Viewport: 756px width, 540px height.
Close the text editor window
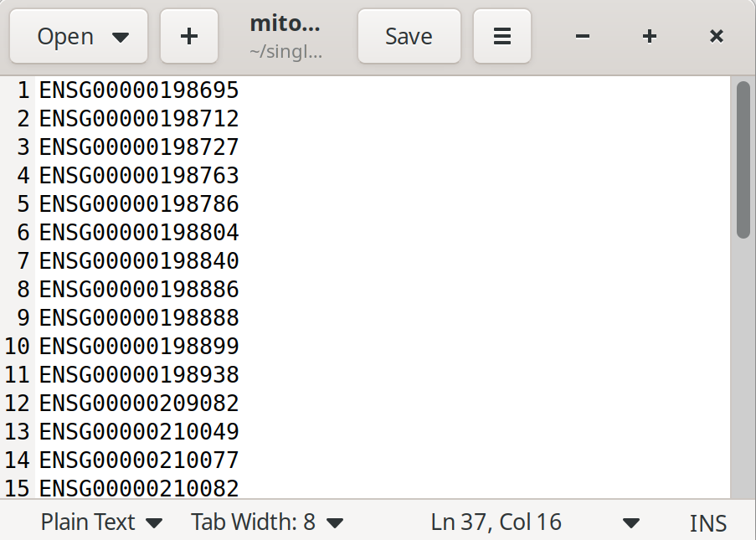tap(716, 36)
